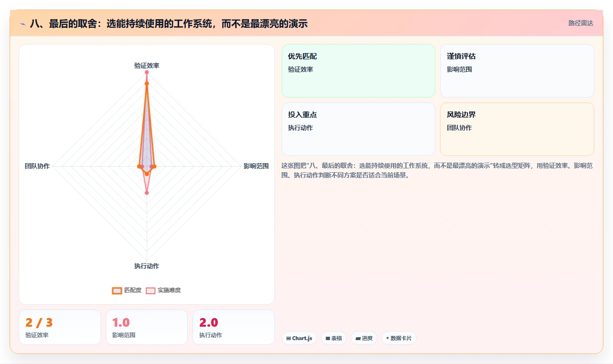Click the header title 八、最后的取舍
The width and height of the screenshot is (613, 364).
click(x=169, y=23)
